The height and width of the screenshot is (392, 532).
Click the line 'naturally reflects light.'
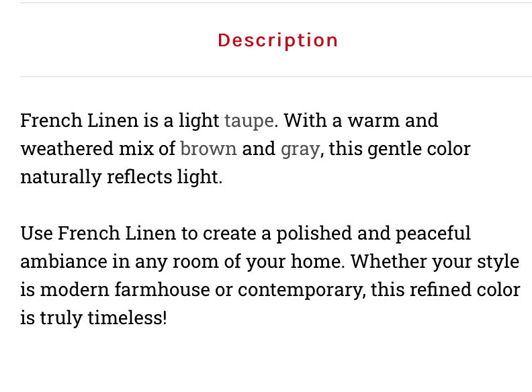[122, 177]
